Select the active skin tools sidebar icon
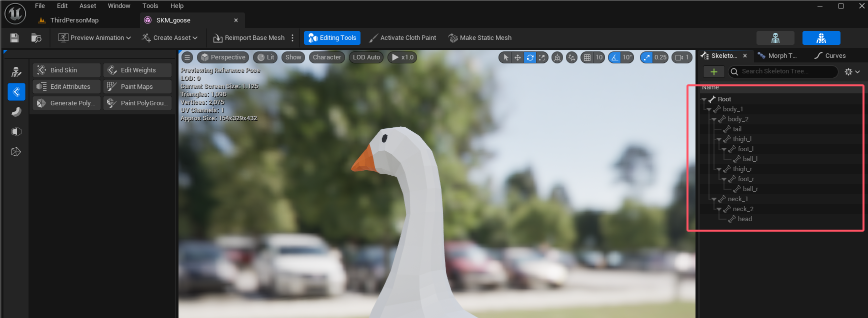The width and height of the screenshot is (868, 318). point(16,91)
